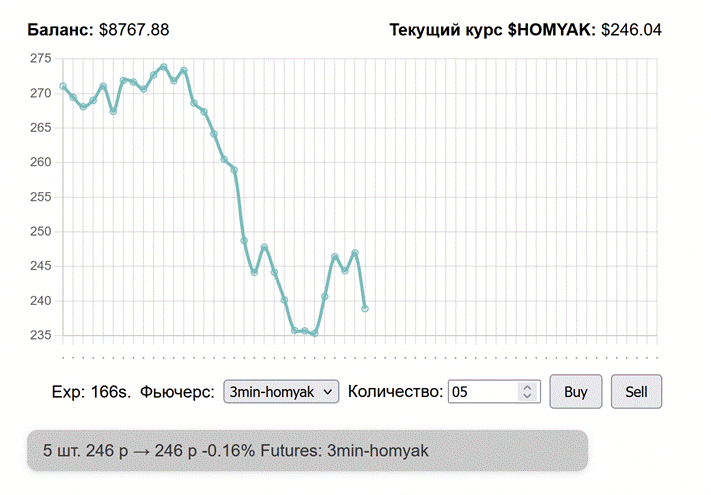Click the balance value $8767.88
The height and width of the screenshot is (495, 711).
[x=134, y=30]
